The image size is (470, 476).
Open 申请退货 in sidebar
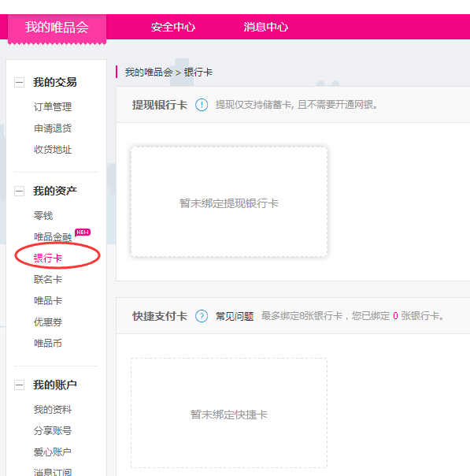[53, 128]
